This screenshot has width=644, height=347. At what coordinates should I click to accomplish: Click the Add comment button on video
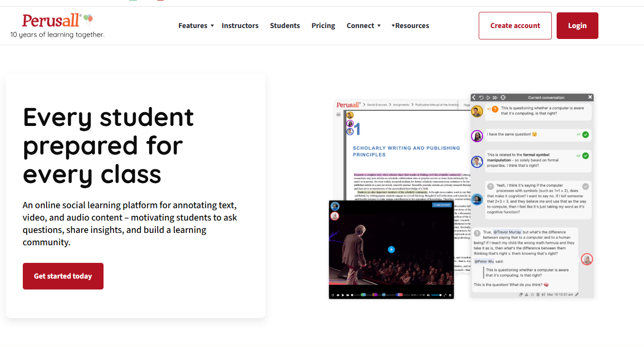441,205
